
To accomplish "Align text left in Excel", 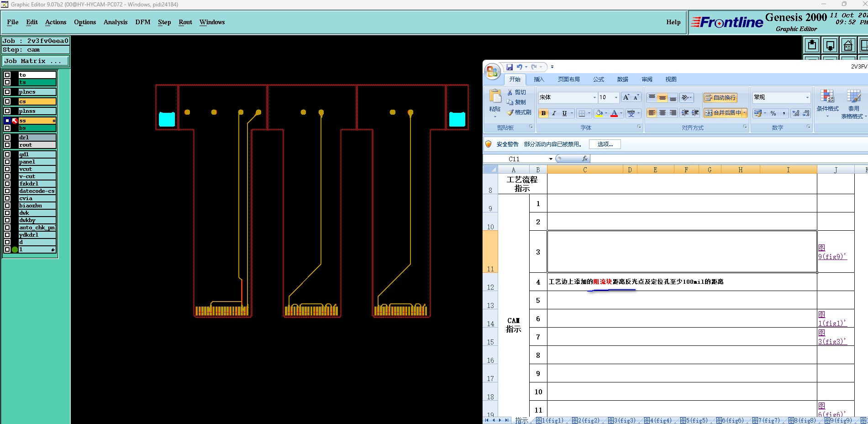I will [652, 113].
